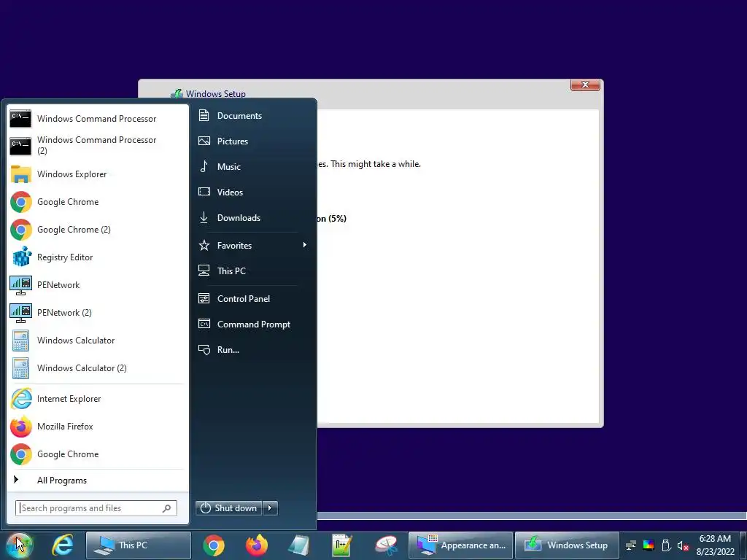Open Music in the Start menu

[252, 167]
